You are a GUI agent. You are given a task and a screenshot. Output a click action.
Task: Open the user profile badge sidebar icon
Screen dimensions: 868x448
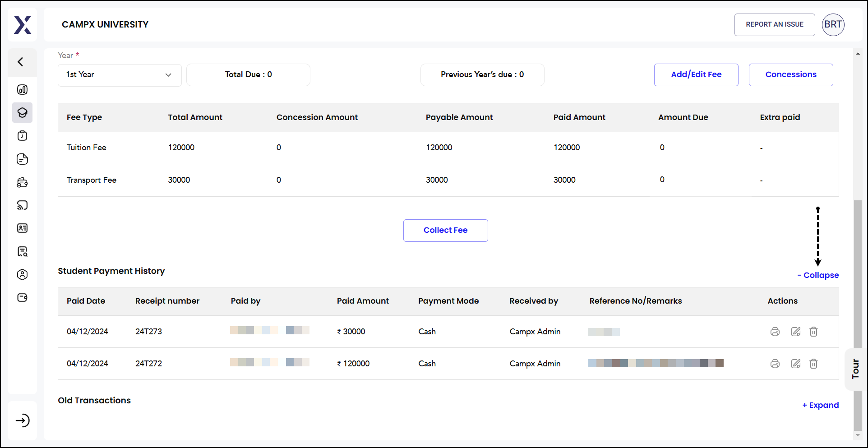pos(23,274)
